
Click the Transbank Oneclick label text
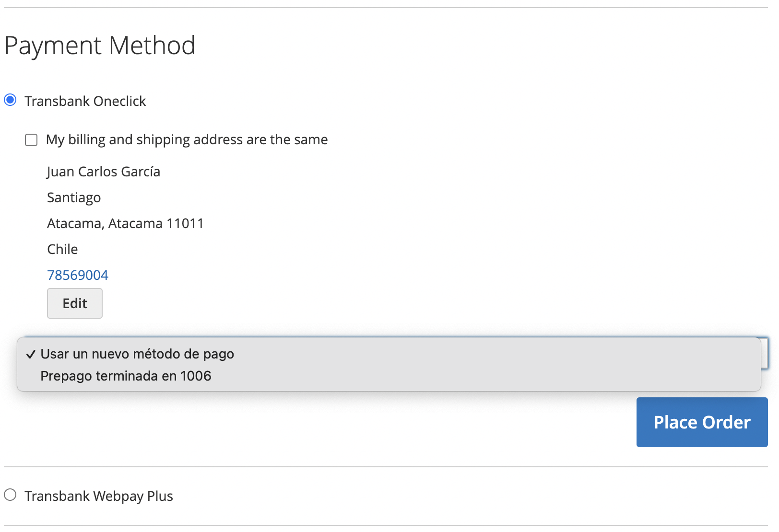coord(85,101)
